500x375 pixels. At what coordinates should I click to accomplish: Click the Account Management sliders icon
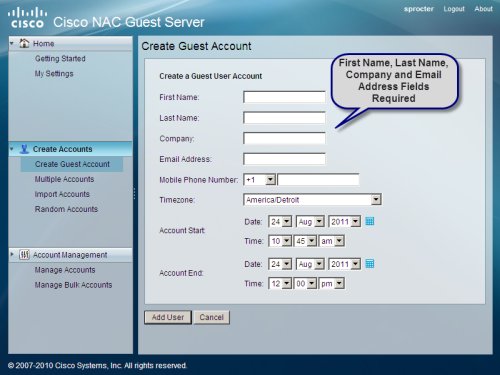[x=24, y=255]
